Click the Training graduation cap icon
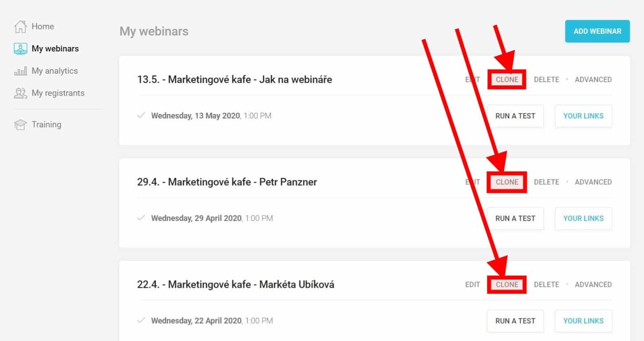 tap(20, 125)
